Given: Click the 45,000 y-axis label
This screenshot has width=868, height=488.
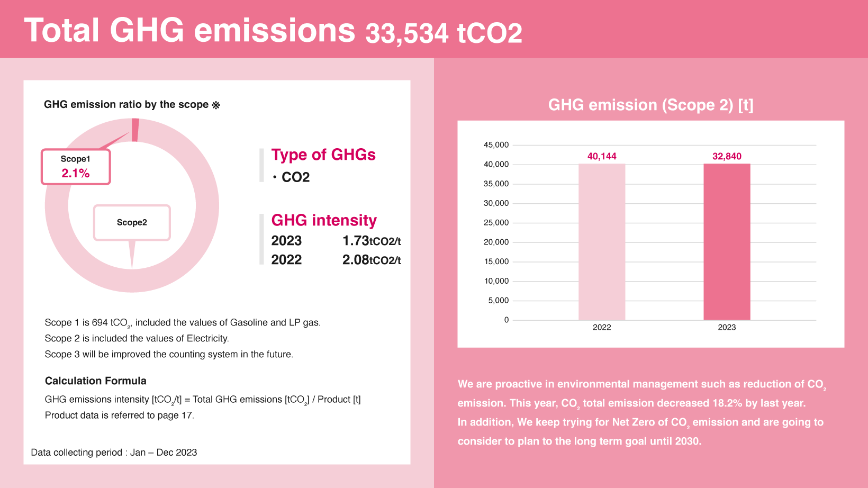Looking at the screenshot, I should [496, 145].
